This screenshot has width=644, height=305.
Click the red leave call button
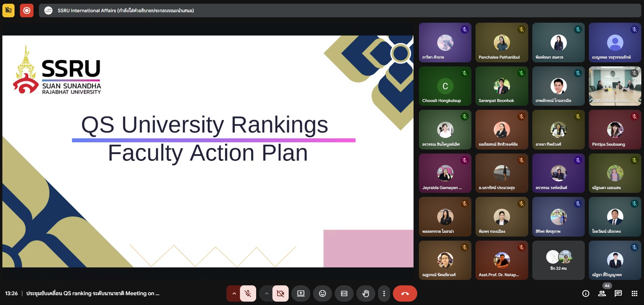click(405, 293)
